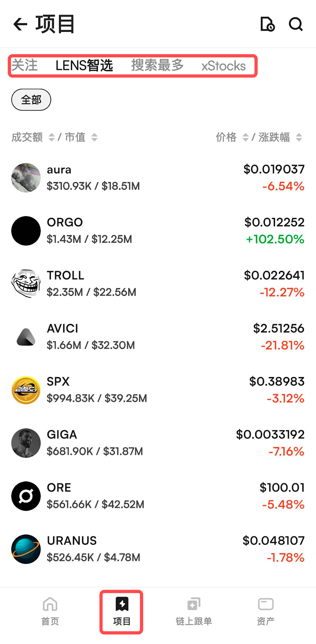
Task: Tap the back arrow icon
Action: [20, 24]
